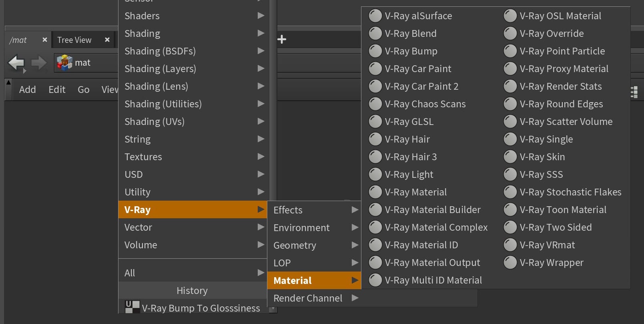
Task: Pick the V-Ray Material ID icon
Action: click(x=375, y=245)
